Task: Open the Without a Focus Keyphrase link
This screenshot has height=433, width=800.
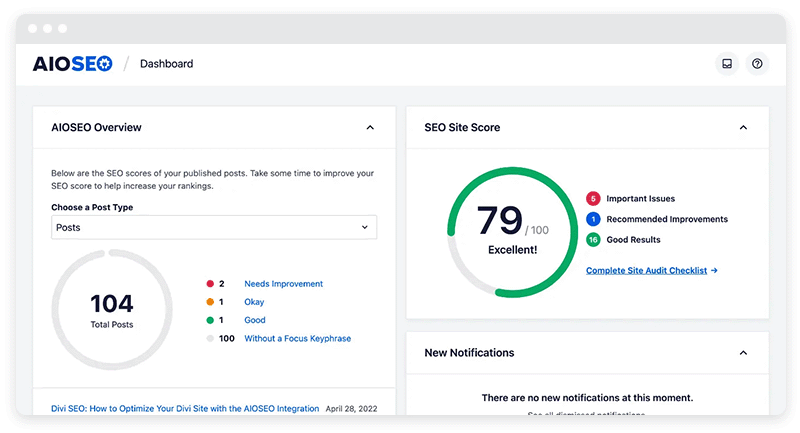Action: [297, 338]
